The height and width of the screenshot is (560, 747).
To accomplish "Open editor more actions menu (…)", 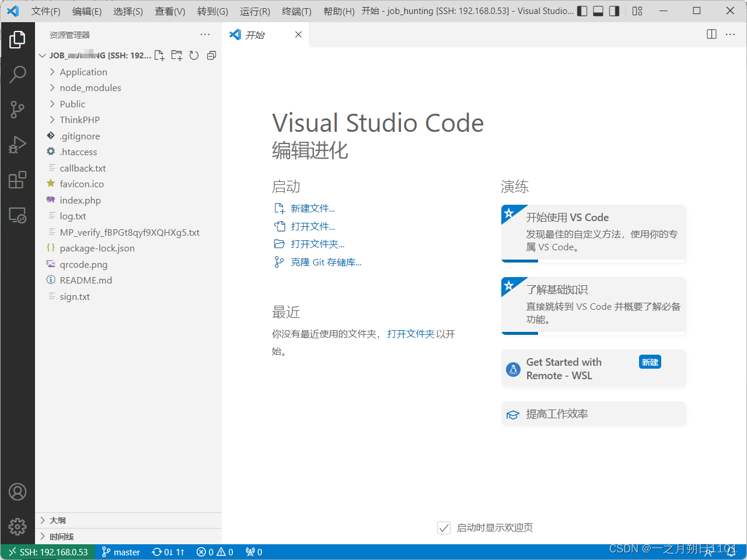I will [x=730, y=34].
